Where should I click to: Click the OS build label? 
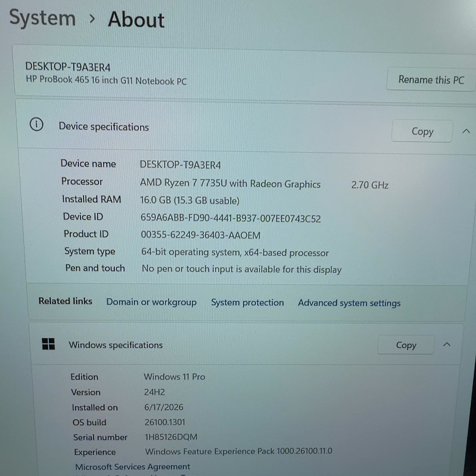point(89,422)
